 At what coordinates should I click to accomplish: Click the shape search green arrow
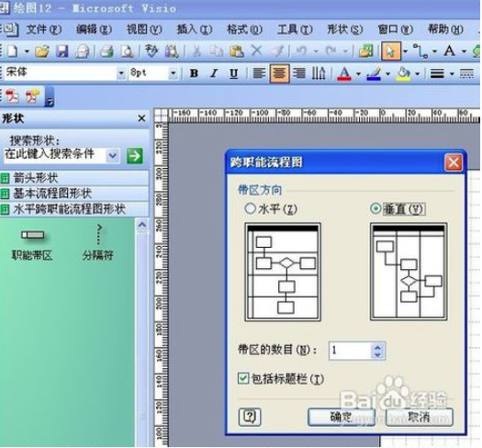(135, 155)
